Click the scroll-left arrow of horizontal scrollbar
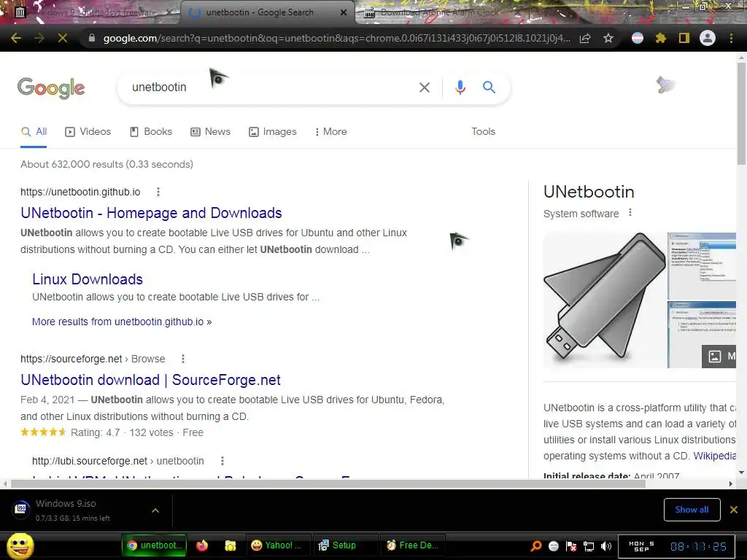The image size is (747, 560). (x=5, y=484)
